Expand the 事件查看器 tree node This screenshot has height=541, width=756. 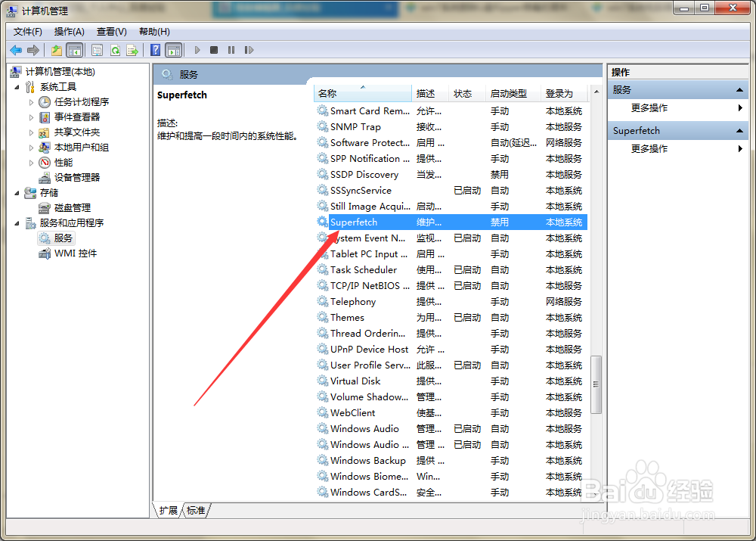click(x=31, y=117)
